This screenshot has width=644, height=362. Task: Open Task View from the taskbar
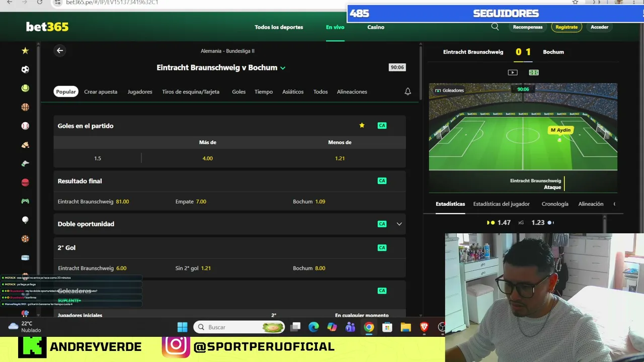295,327
